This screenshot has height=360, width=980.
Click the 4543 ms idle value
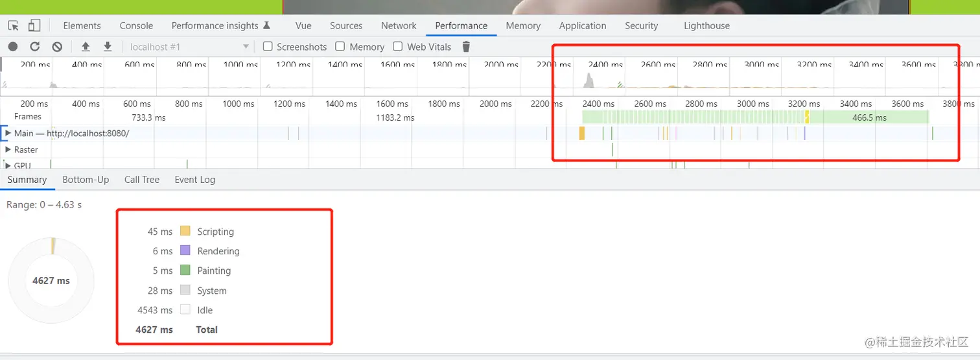tap(155, 310)
